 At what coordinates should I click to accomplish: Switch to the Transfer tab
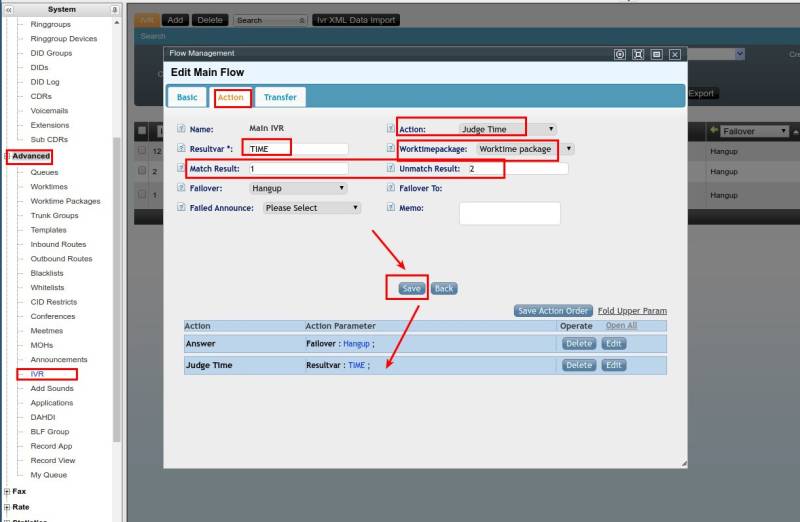coord(280,97)
